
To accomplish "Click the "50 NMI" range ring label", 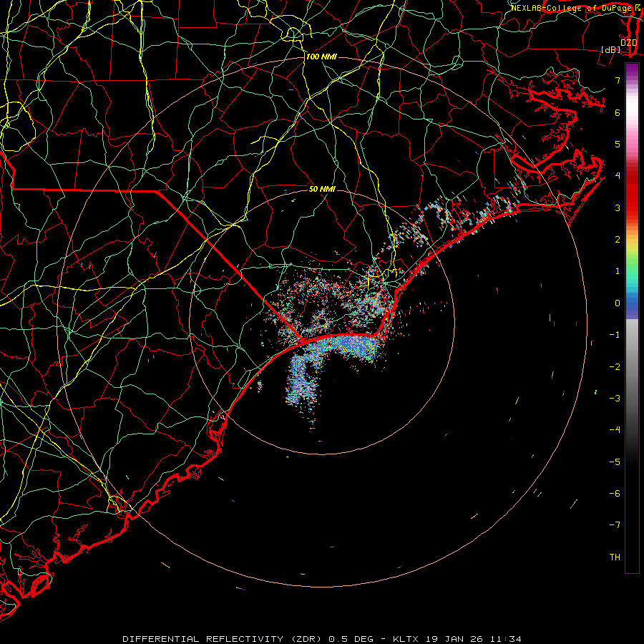I will coord(322,189).
